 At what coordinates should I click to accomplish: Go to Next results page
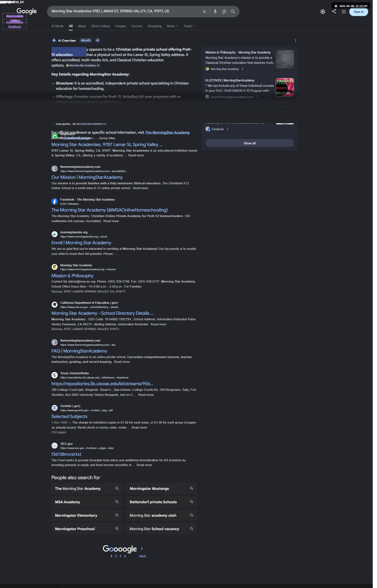click(142, 556)
